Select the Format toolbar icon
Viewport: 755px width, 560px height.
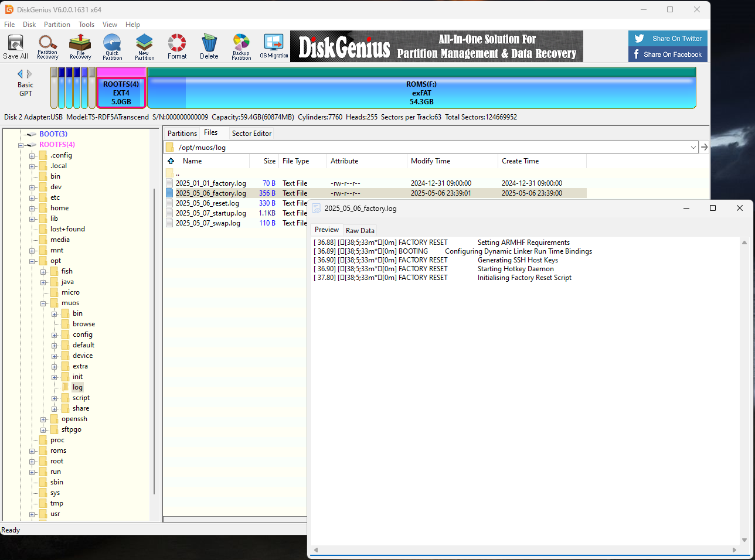coord(177,47)
